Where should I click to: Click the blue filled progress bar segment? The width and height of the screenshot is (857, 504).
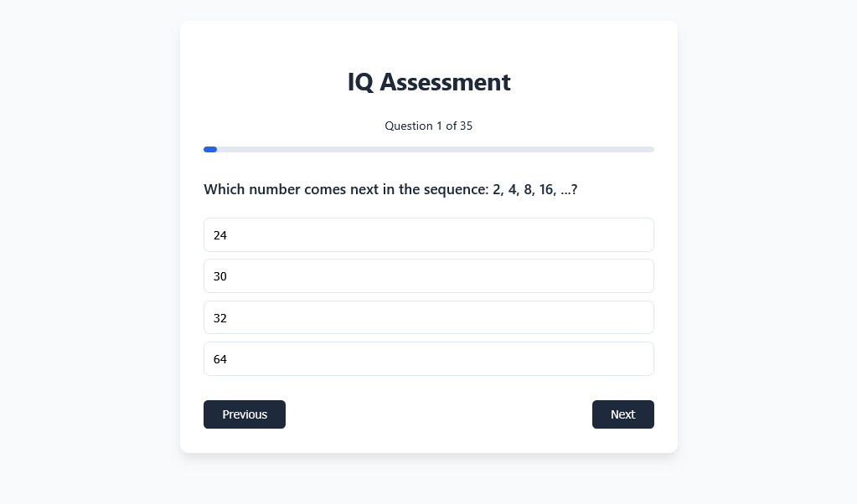[210, 149]
